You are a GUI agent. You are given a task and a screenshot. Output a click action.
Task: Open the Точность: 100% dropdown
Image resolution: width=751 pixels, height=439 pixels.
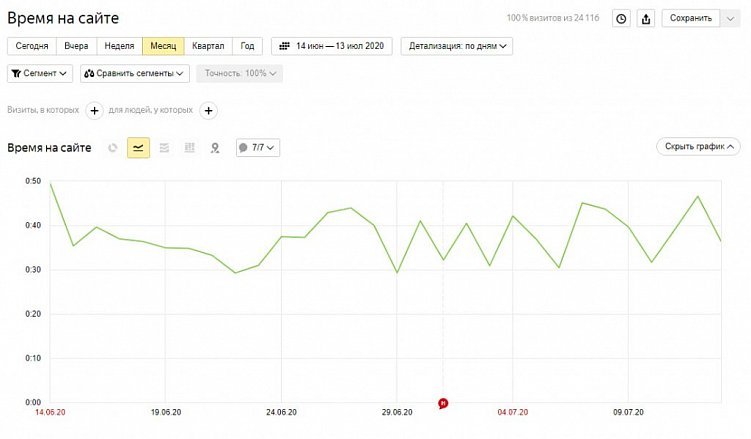tap(239, 73)
